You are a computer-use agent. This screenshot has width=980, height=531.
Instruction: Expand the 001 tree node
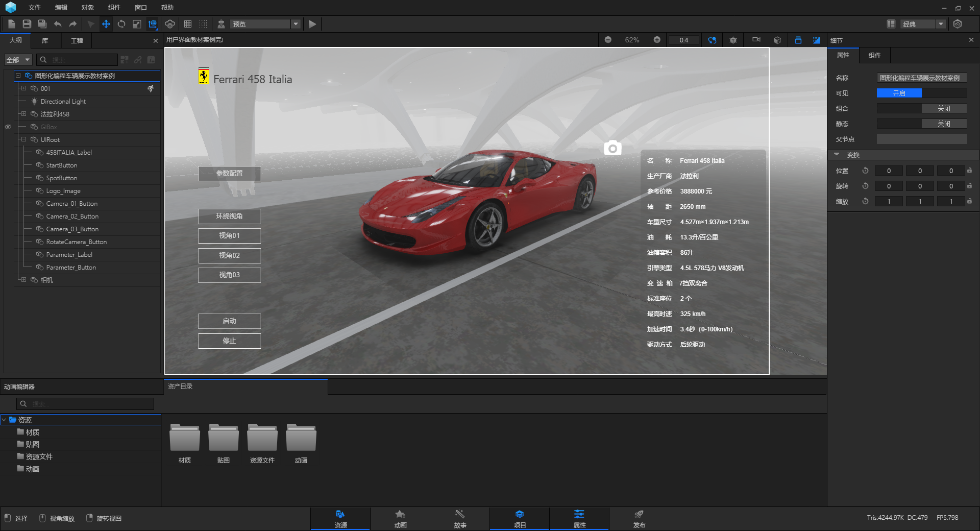(23, 88)
